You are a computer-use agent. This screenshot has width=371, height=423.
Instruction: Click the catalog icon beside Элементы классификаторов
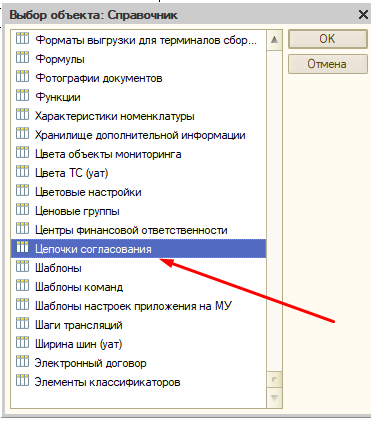[22, 380]
